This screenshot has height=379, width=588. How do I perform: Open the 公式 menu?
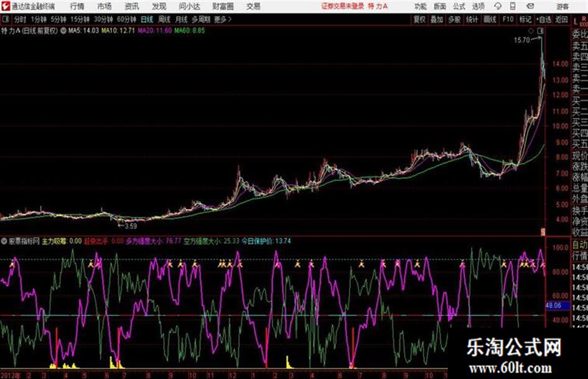point(459,6)
